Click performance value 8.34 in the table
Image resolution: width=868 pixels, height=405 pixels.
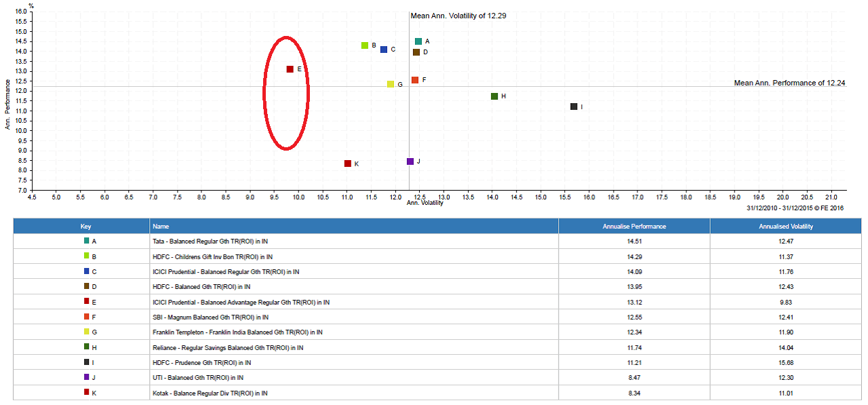pyautogui.click(x=635, y=393)
